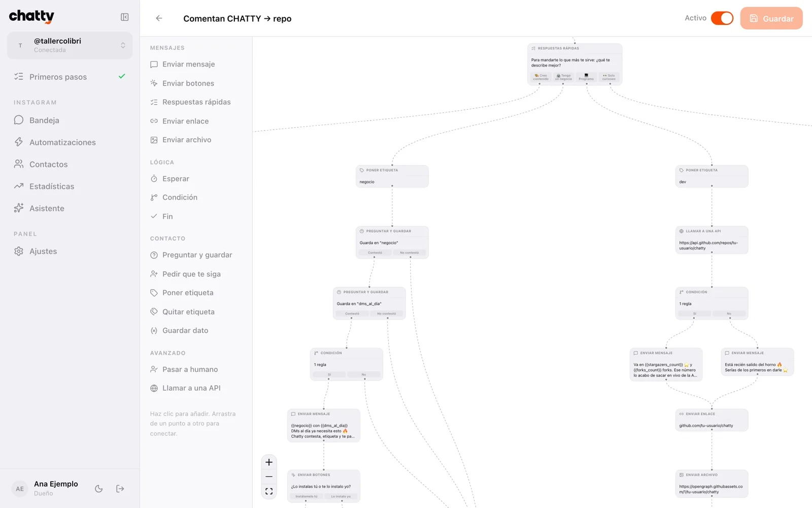Add an Esperar logic block
The width and height of the screenshot is (812, 508).
click(196, 179)
